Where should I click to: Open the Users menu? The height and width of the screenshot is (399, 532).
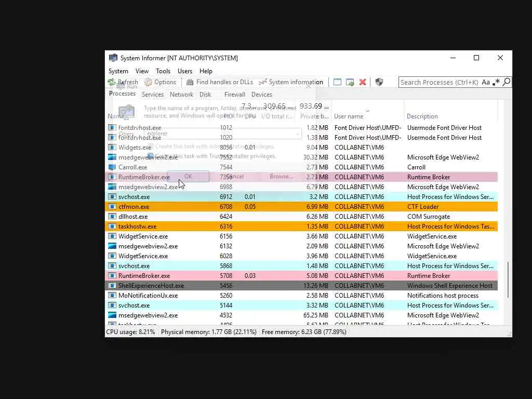click(185, 71)
